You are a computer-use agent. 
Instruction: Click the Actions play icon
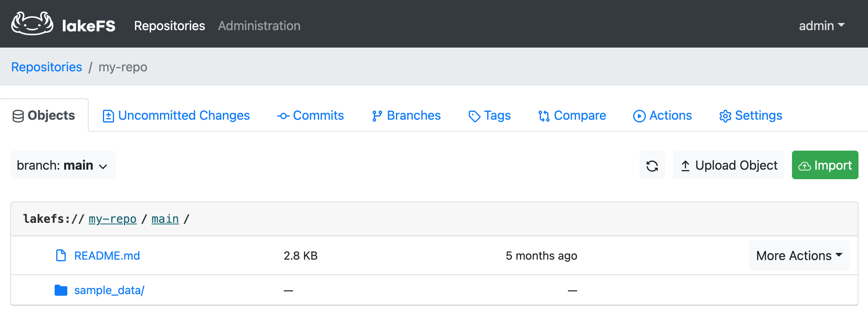[x=639, y=116]
